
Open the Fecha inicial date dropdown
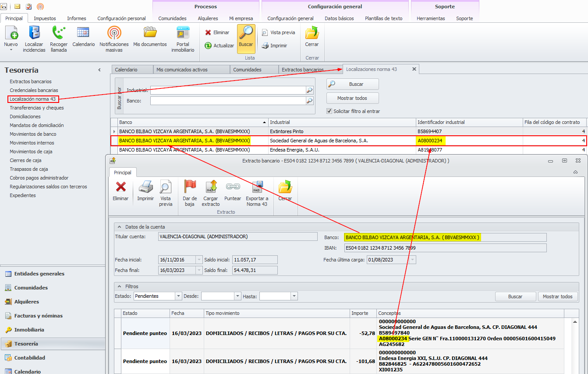(x=199, y=260)
